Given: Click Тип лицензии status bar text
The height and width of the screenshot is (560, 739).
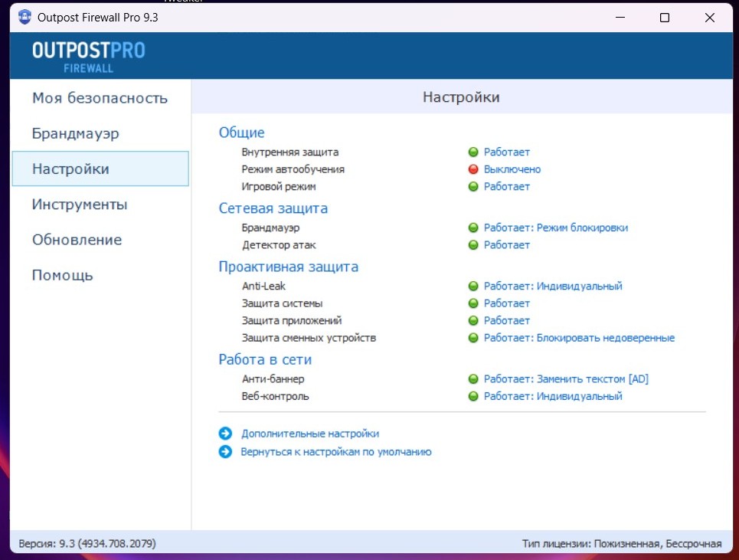Looking at the screenshot, I should [x=622, y=543].
